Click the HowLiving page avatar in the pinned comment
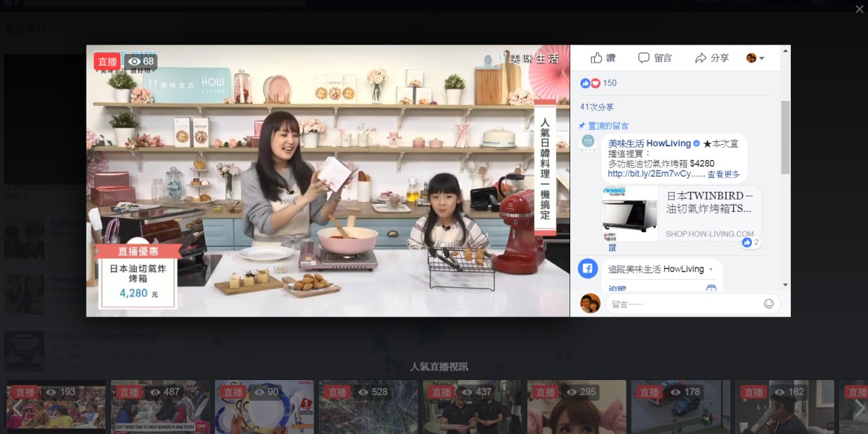Screen dimensions: 868x434 tap(588, 142)
